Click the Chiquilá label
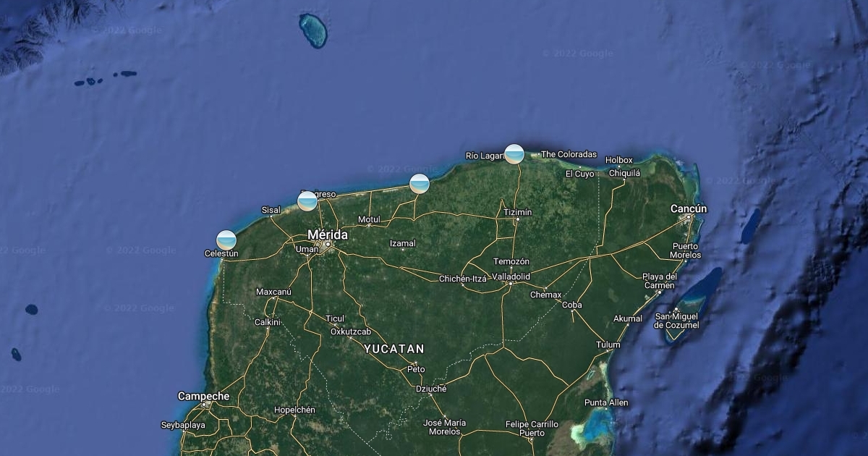 click(624, 173)
